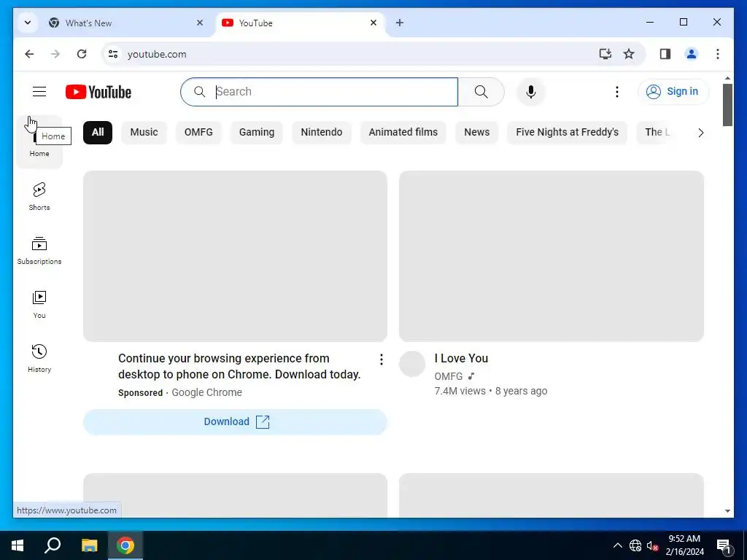The image size is (747, 560).
Task: Expand tab search dropdown in Chrome
Action: 28,23
